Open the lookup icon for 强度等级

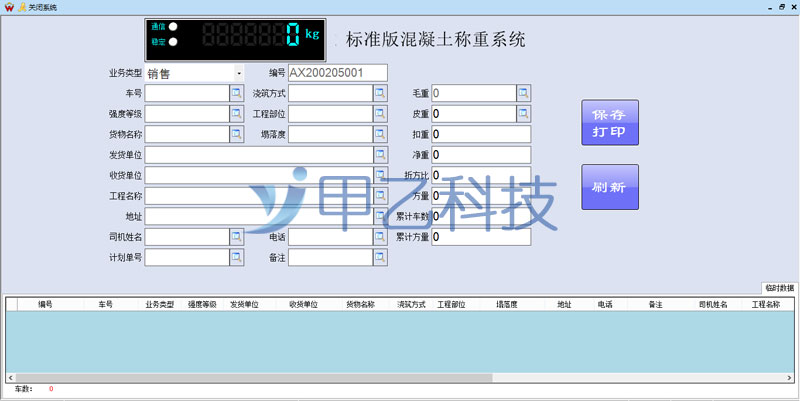tap(237, 113)
